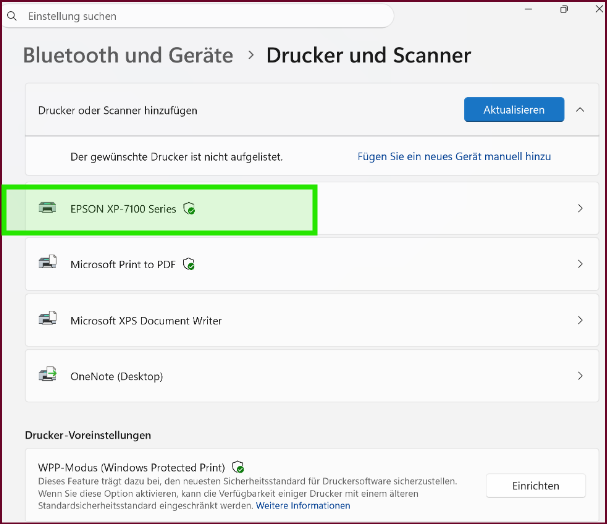Click text Der gewünschte Drucker ist nicht aufgelistet
This screenshot has height=524, width=607.
[176, 157]
